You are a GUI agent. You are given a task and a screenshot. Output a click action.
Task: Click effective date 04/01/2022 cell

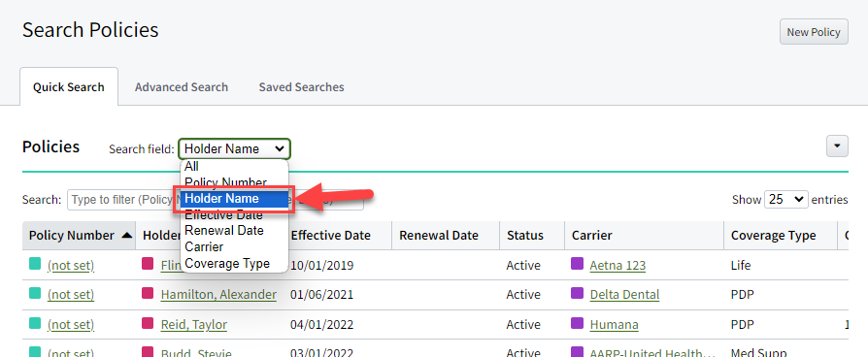pyautogui.click(x=321, y=324)
